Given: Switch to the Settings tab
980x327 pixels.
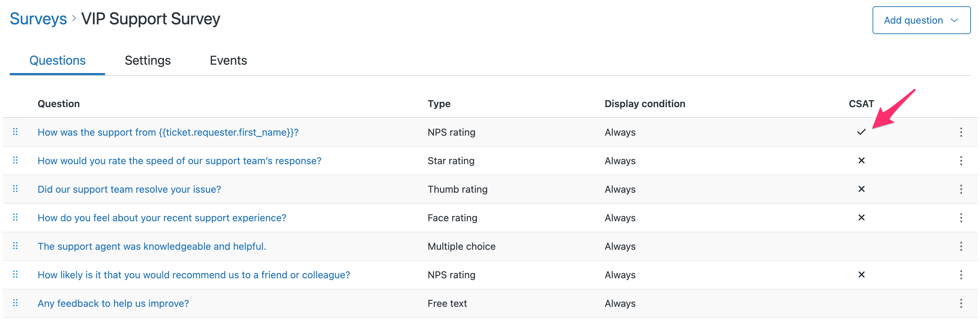Looking at the screenshot, I should (147, 60).
